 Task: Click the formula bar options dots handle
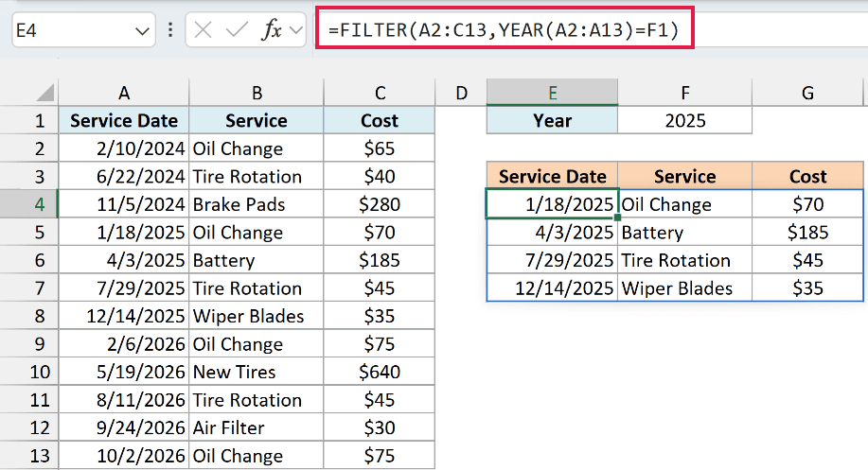coord(170,30)
